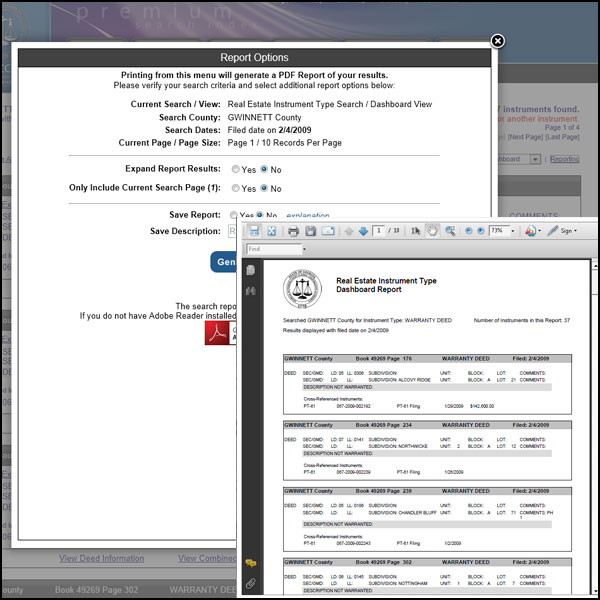The width and height of the screenshot is (600, 600).
Task: Open the View Deed Information link
Action: 101,558
